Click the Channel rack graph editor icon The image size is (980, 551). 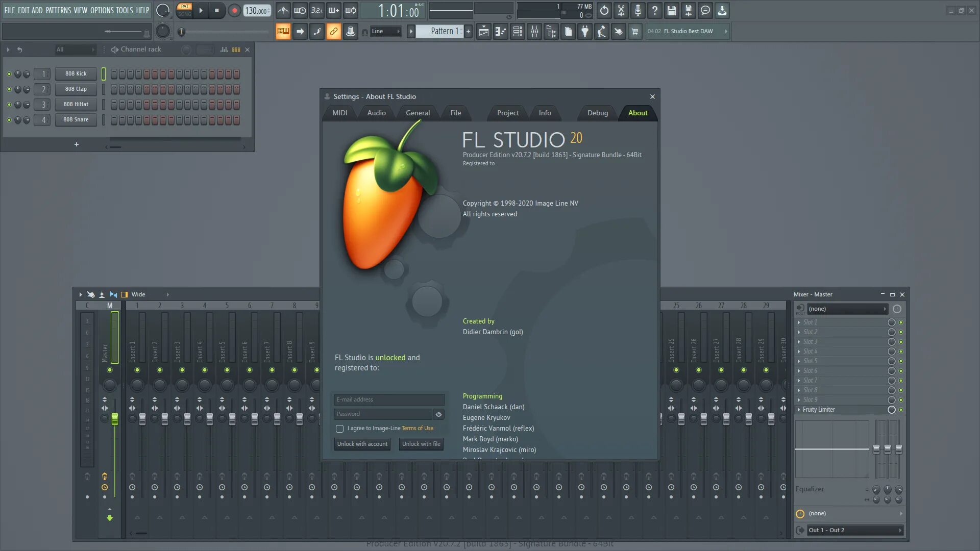[x=224, y=49]
